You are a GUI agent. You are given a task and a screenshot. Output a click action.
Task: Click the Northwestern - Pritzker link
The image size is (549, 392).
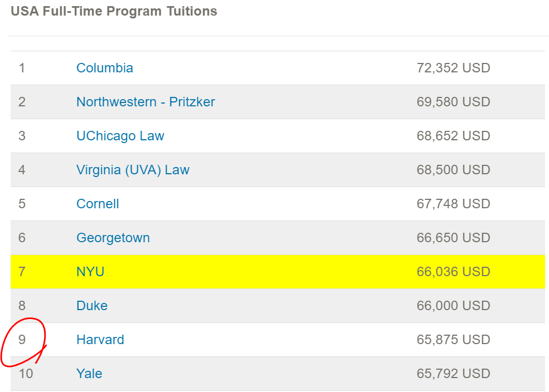tap(145, 102)
